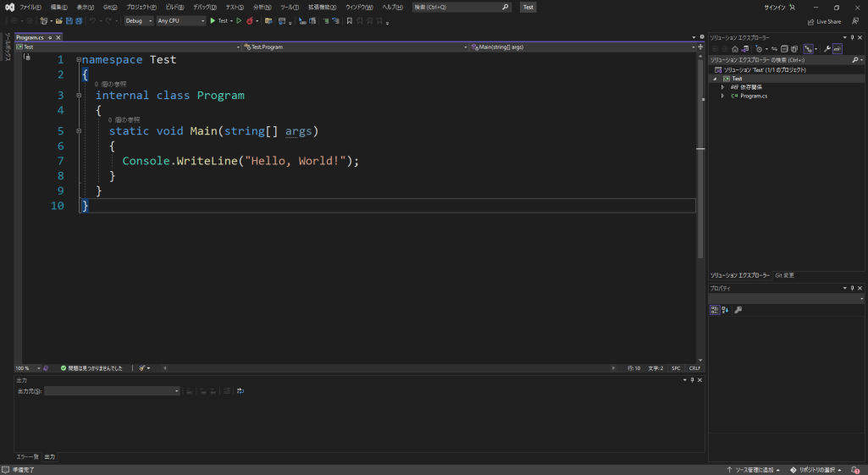This screenshot has width=868, height=475.
Task: Click the Save All toolbar icon
Action: point(79,21)
